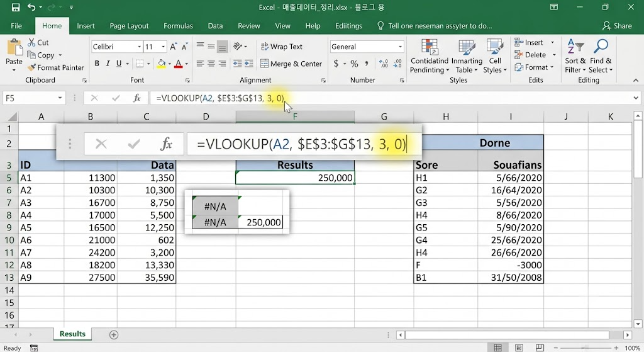644x352 pixels.
Task: Switch to Page Break Preview icon
Action: pyautogui.click(x=540, y=348)
